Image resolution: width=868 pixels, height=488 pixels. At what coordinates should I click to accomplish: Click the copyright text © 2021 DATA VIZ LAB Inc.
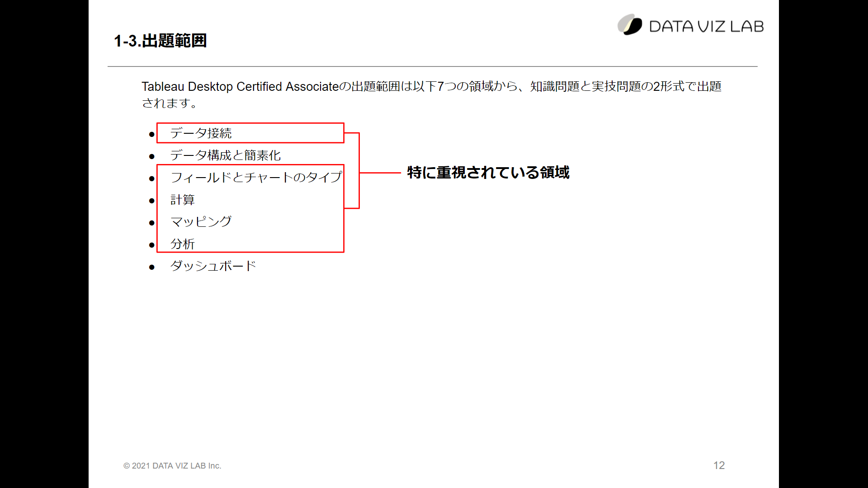tap(172, 466)
